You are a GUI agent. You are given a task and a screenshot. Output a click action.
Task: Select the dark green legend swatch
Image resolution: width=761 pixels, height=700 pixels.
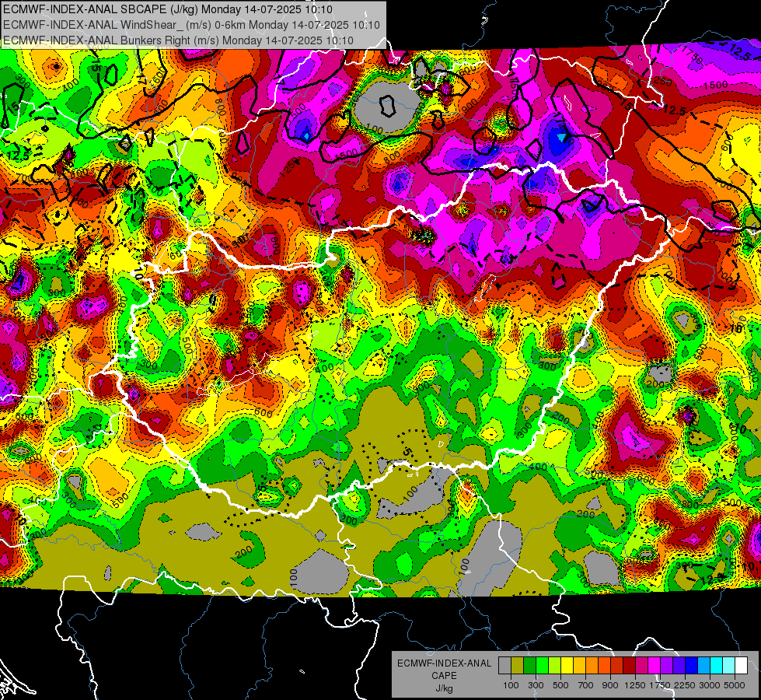(x=529, y=666)
